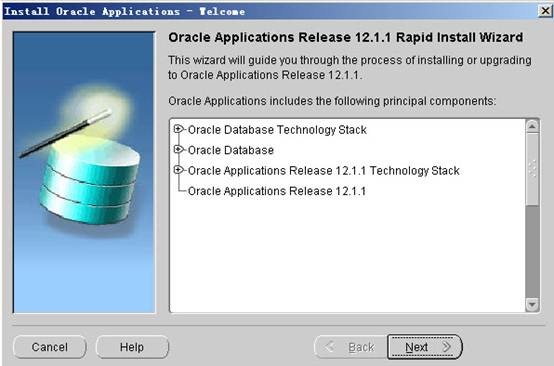Close the Install Oracle Applications window
The image size is (554, 366).
[546, 11]
